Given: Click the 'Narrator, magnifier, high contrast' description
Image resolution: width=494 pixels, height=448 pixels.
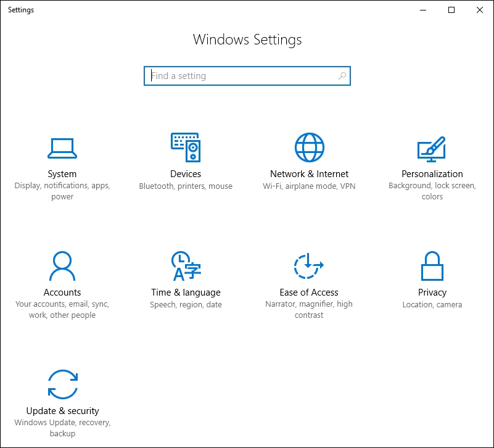Looking at the screenshot, I should (x=309, y=310).
